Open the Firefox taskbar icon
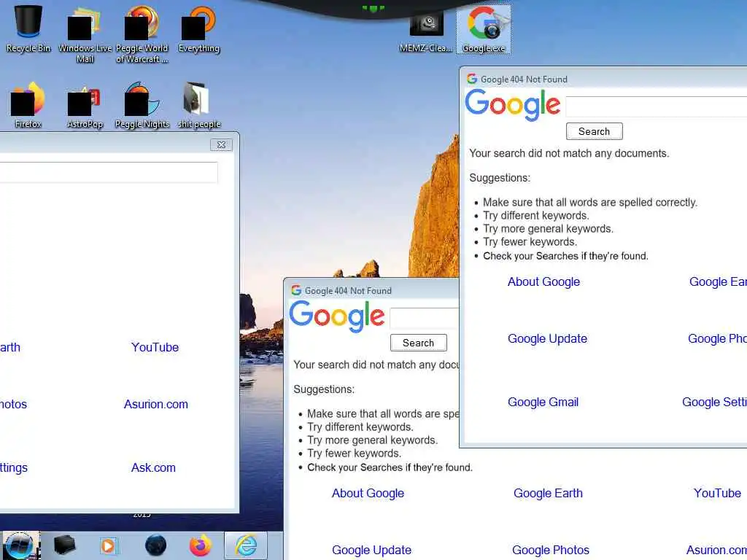This screenshot has width=747, height=560. pos(201,545)
